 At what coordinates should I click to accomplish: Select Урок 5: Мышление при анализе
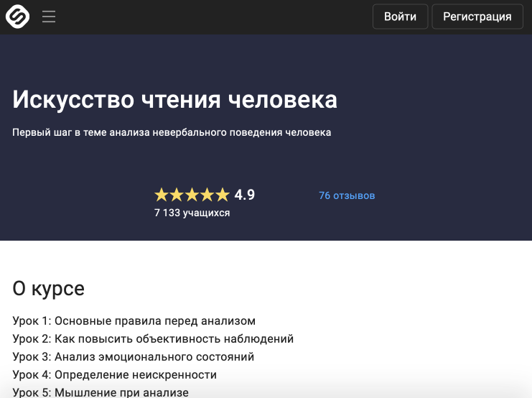tap(101, 392)
